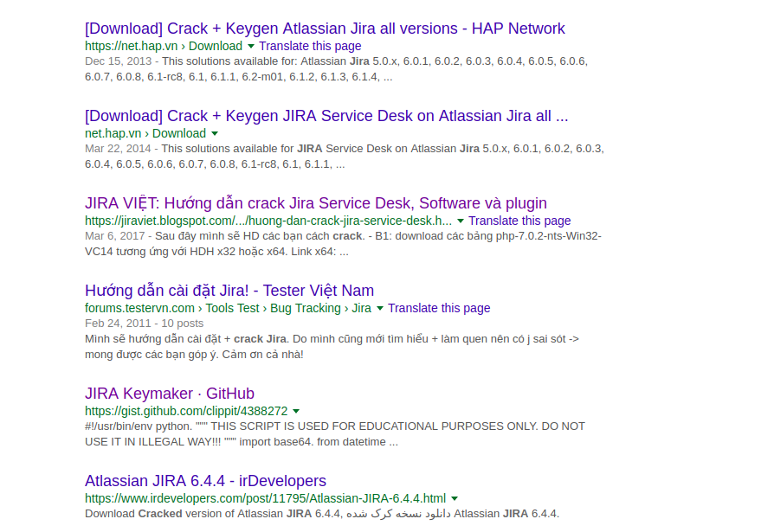Click the net.hap.vn › Download breadcrumb of second result
Image resolution: width=761 pixels, height=532 pixels.
click(x=145, y=133)
